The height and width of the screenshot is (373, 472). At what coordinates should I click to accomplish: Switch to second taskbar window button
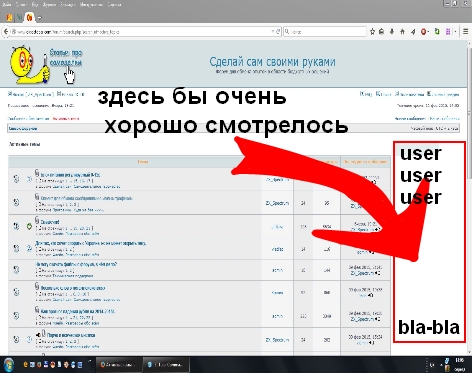pyautogui.click(x=166, y=364)
